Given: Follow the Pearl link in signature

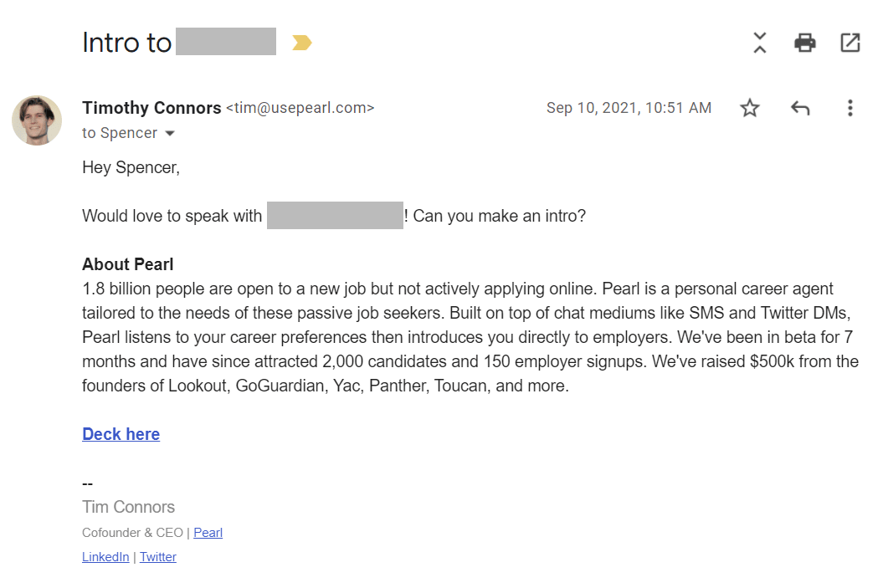Looking at the screenshot, I should (x=208, y=533).
